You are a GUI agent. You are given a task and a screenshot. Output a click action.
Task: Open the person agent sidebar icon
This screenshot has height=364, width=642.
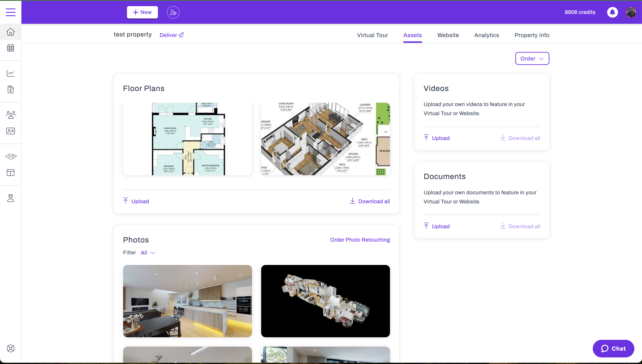click(10, 198)
